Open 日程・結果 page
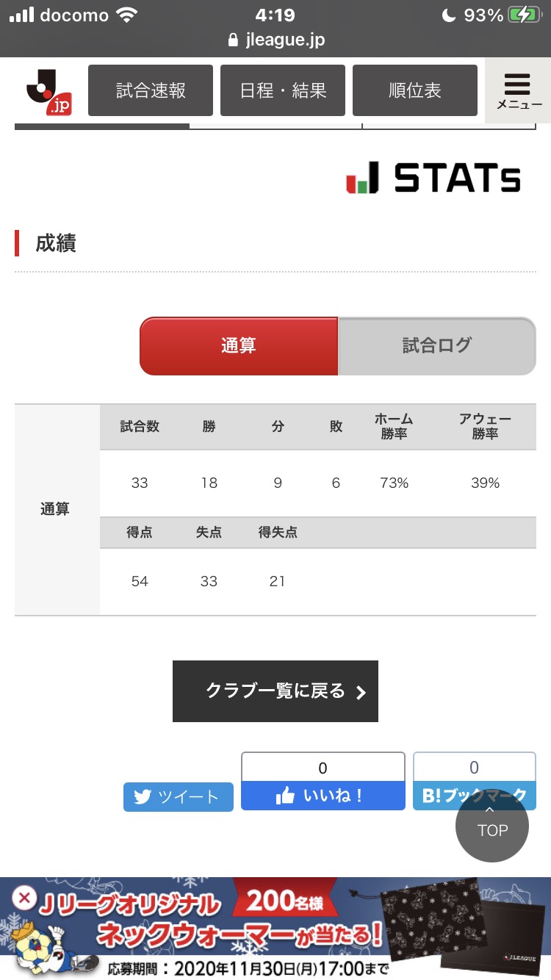 (283, 90)
